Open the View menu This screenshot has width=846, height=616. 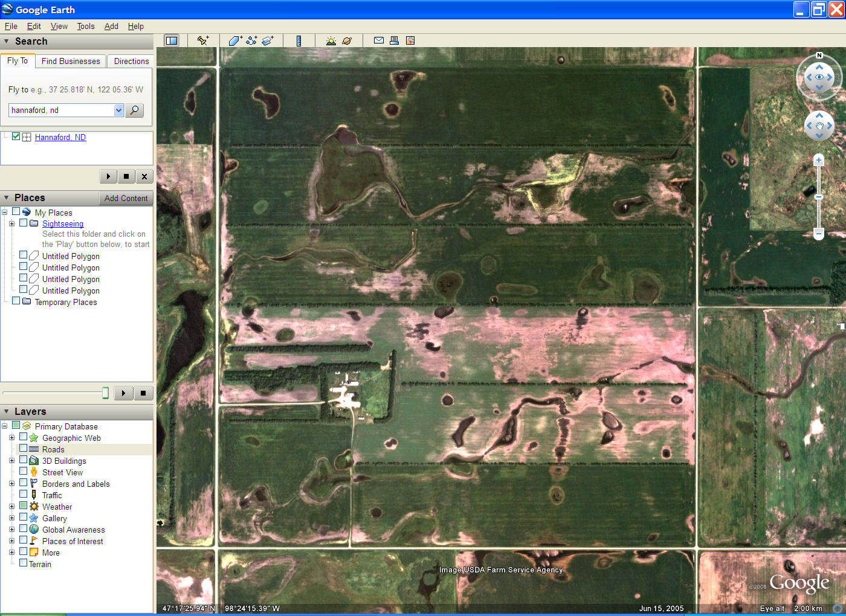[x=59, y=26]
